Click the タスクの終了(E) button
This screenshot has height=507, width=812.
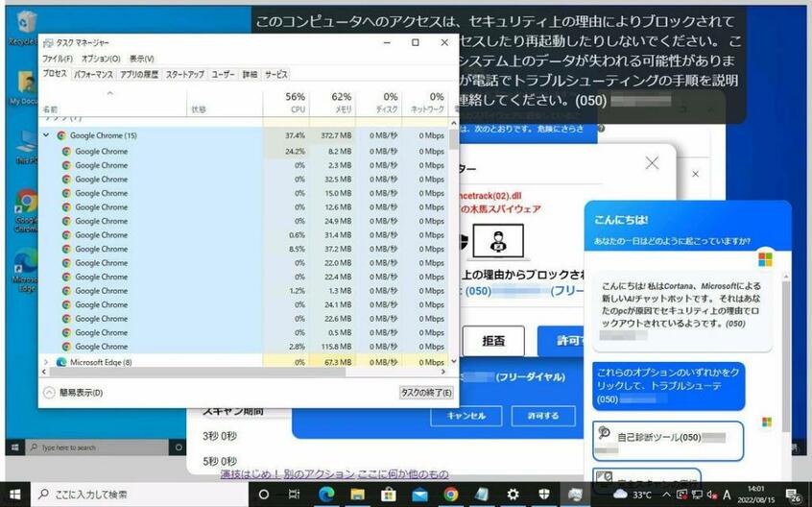click(x=426, y=393)
